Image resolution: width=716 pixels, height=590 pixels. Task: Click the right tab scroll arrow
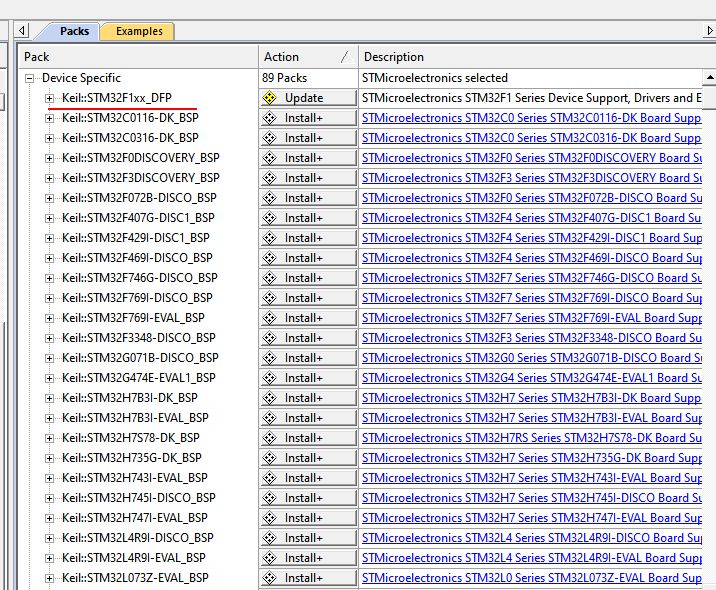[709, 31]
